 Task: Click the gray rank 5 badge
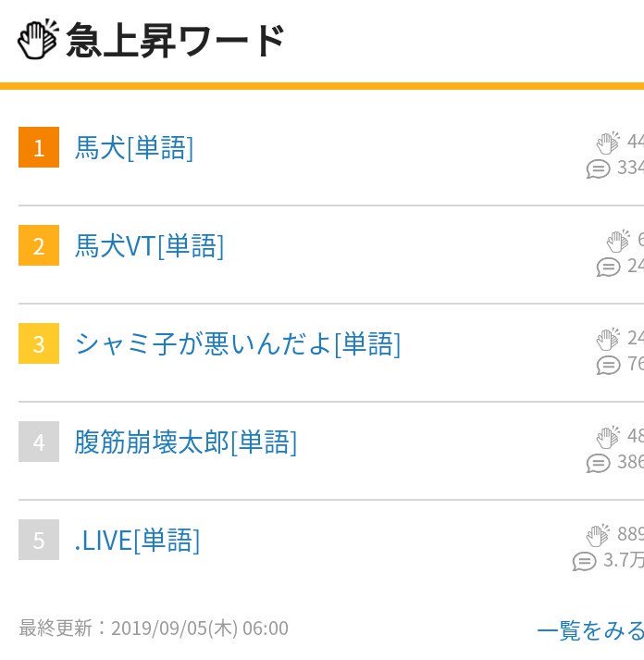pos(39,541)
